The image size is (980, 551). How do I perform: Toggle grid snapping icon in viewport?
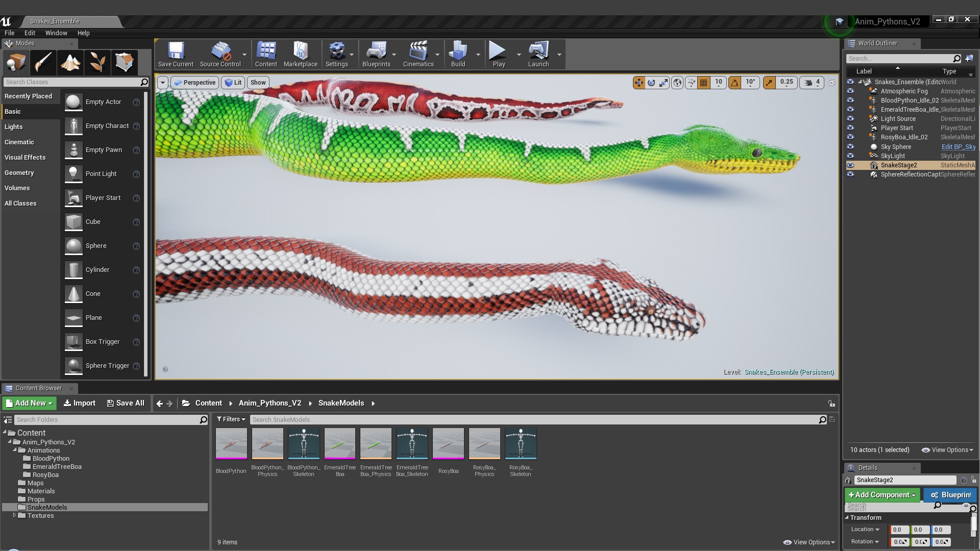pos(704,83)
